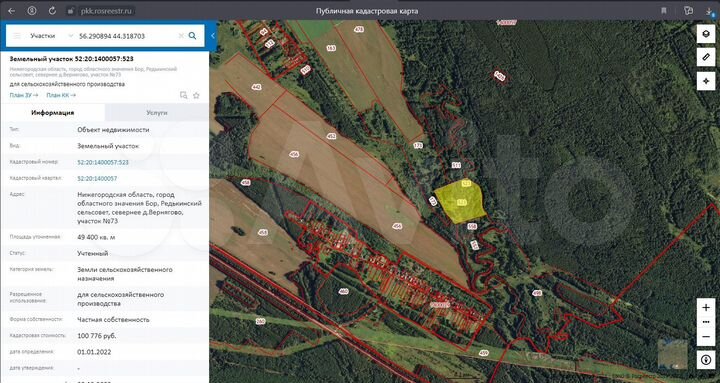Click parcel label 460 on the map
The width and height of the screenshot is (720, 383).
tap(343, 291)
